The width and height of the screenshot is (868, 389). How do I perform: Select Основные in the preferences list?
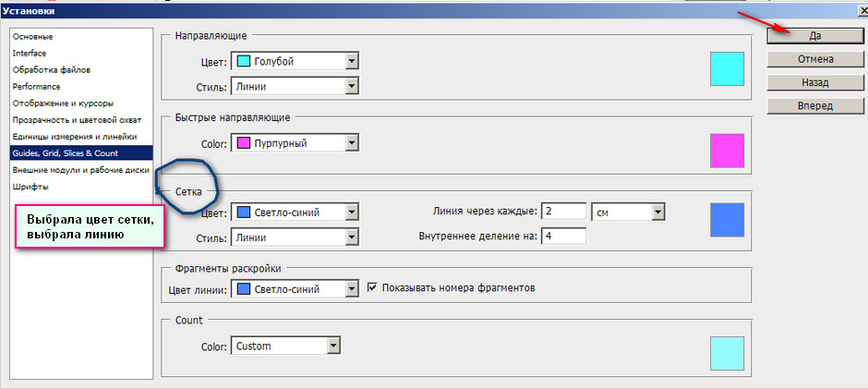point(32,37)
